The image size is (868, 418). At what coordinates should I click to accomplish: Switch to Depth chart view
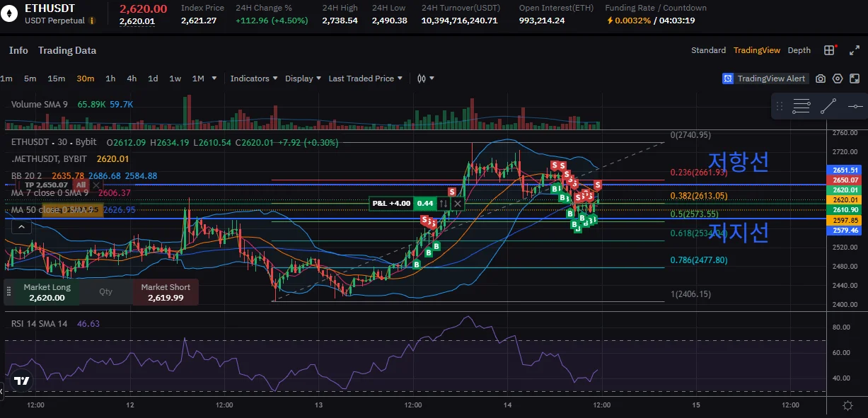(799, 50)
